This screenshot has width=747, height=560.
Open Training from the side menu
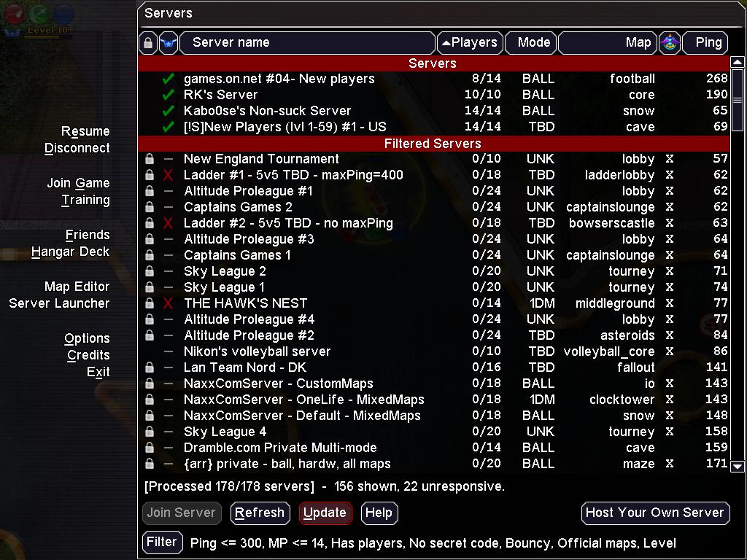tap(86, 200)
